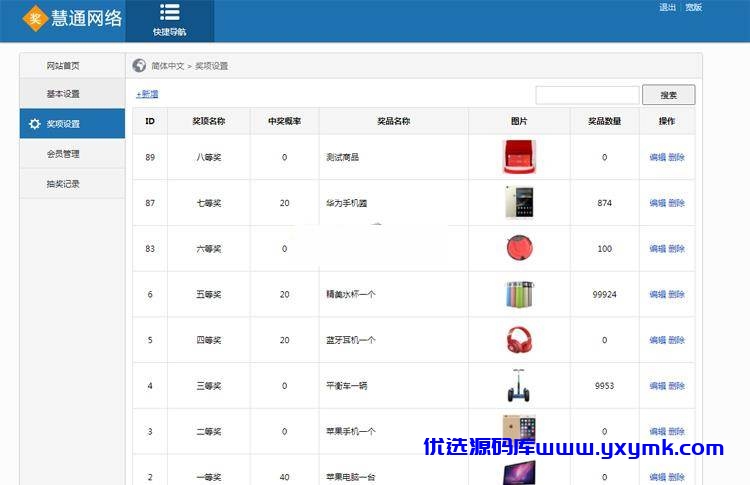Click the orange 奖 logo diamond
Image resolution: width=750 pixels, height=485 pixels.
click(x=35, y=19)
